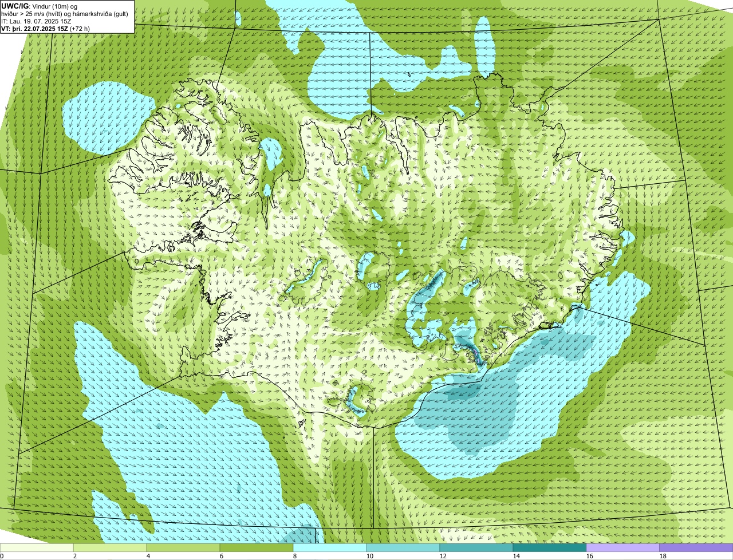Image resolution: width=733 pixels, height=560 pixels.
Task: Click the purple legend swatch above 18 m/s
Action: 696,548
